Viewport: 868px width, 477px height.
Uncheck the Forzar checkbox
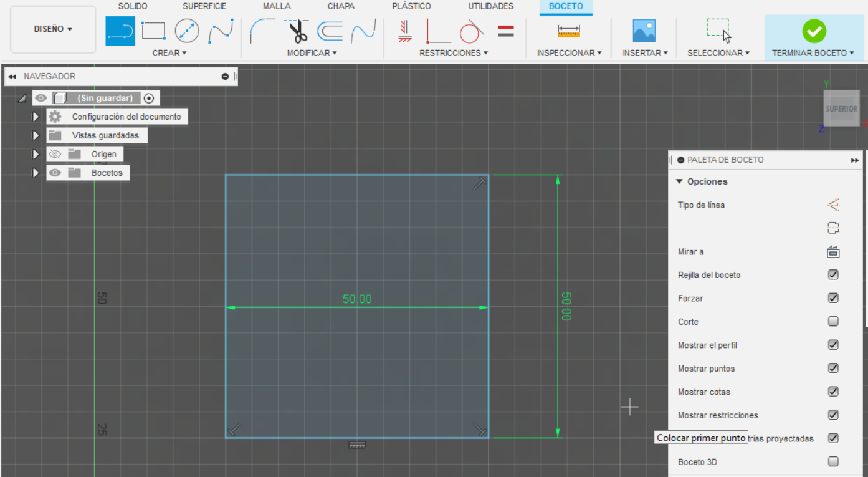tap(833, 298)
